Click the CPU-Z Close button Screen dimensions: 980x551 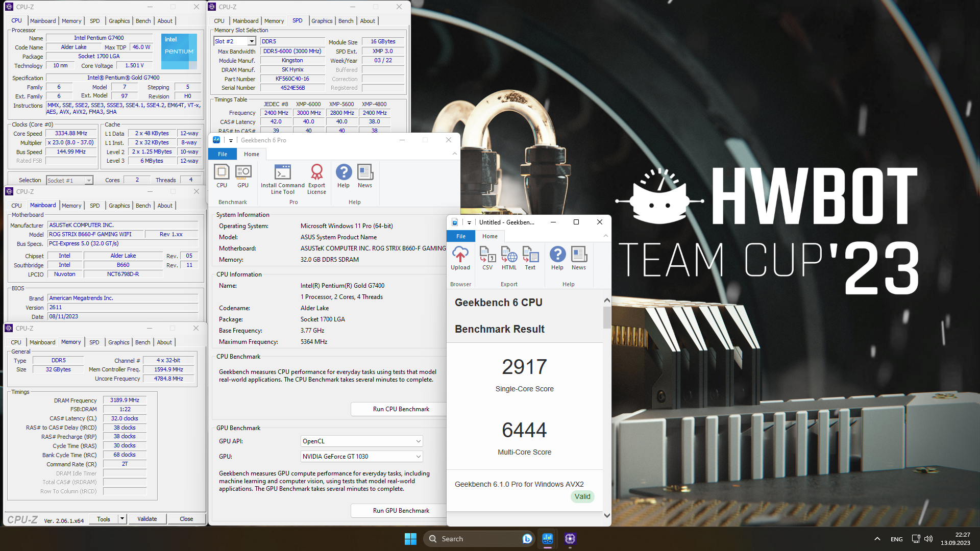(186, 519)
